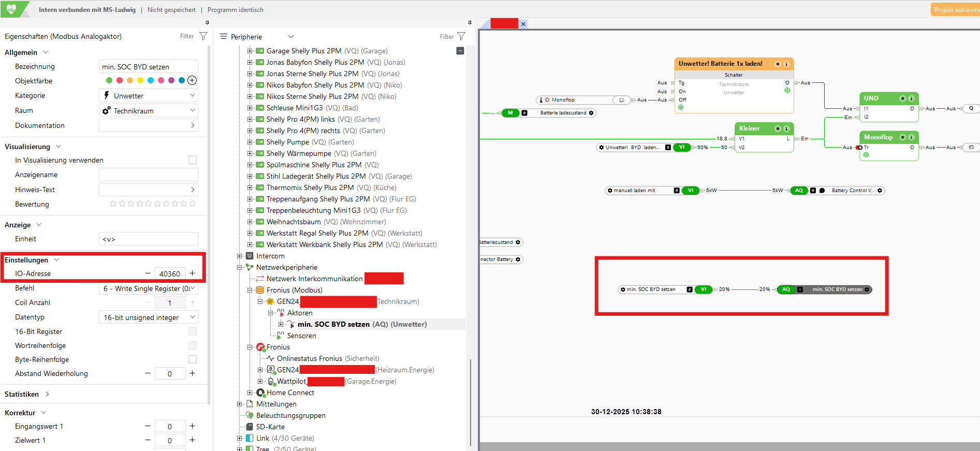Image resolution: width=980 pixels, height=451 pixels.
Task: Select min. SOC BYD setzen tree item
Action: point(362,324)
